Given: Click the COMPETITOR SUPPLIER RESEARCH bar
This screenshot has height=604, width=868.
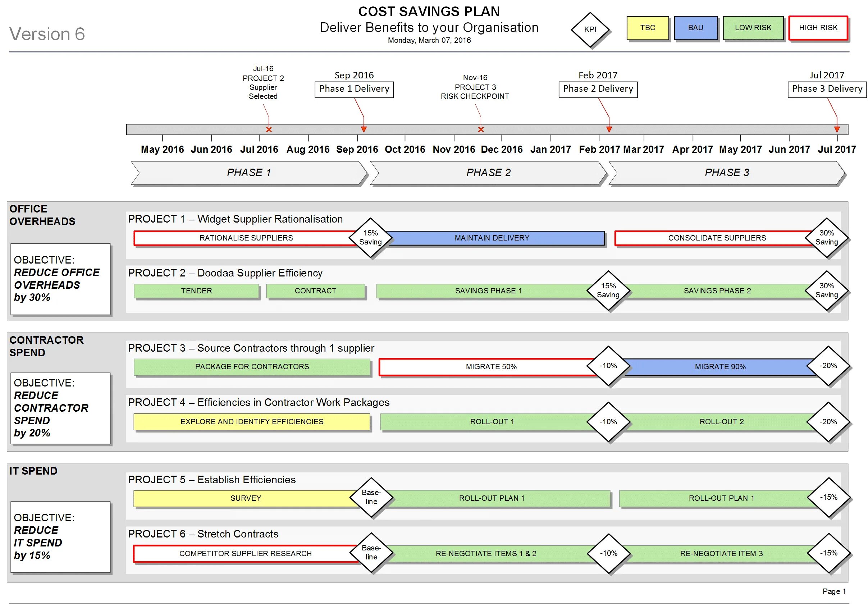Looking at the screenshot, I should pyautogui.click(x=245, y=553).
